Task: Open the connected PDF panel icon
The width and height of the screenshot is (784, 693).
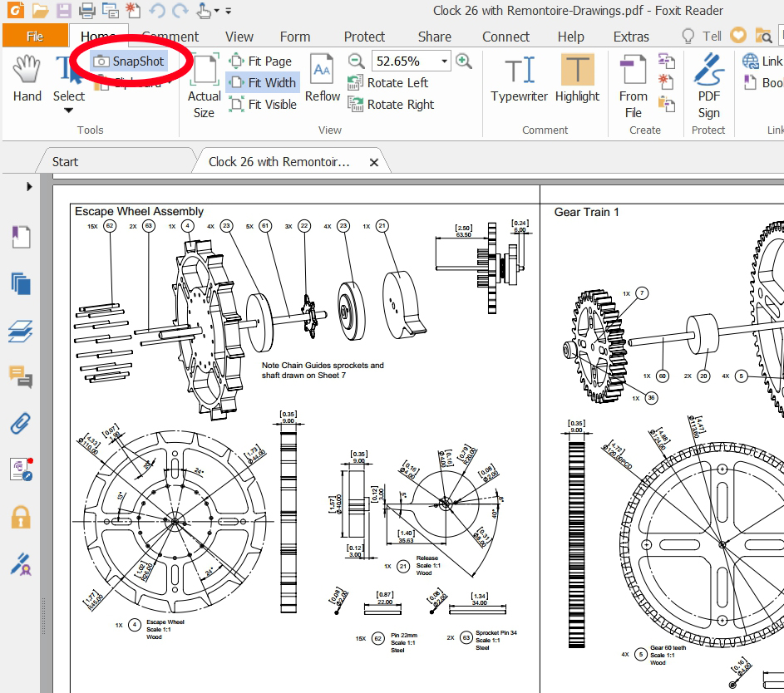Action: click(x=22, y=469)
